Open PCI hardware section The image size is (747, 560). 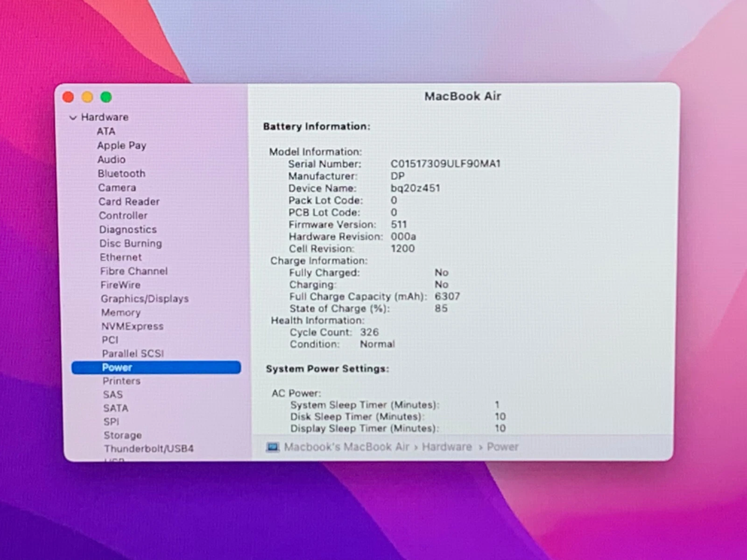click(110, 340)
